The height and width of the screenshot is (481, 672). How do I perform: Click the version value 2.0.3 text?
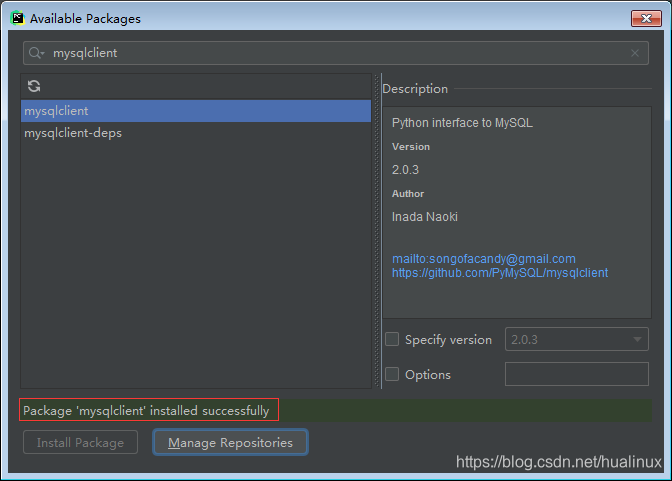405,170
